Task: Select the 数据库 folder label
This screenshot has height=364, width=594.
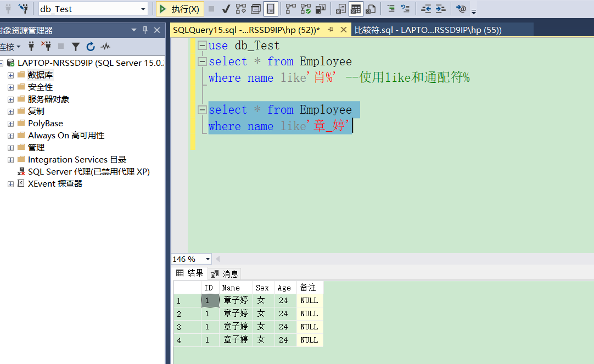Action: (x=40, y=75)
